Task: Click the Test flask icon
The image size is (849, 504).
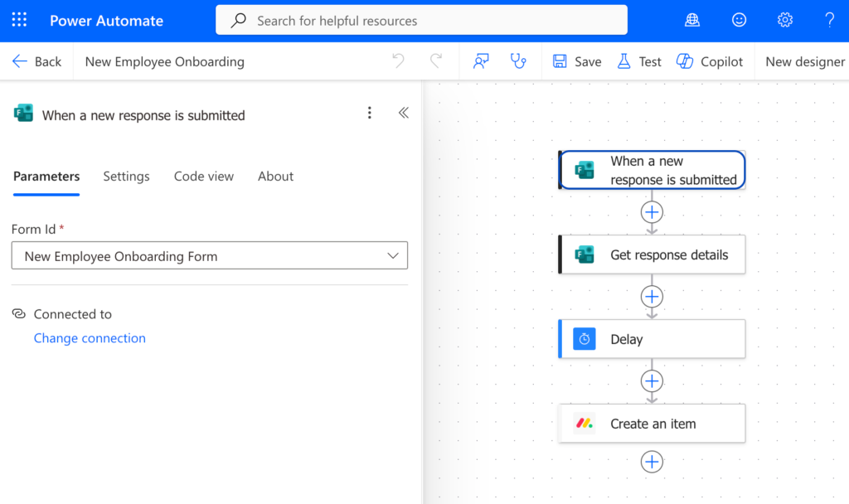Action: click(x=623, y=61)
